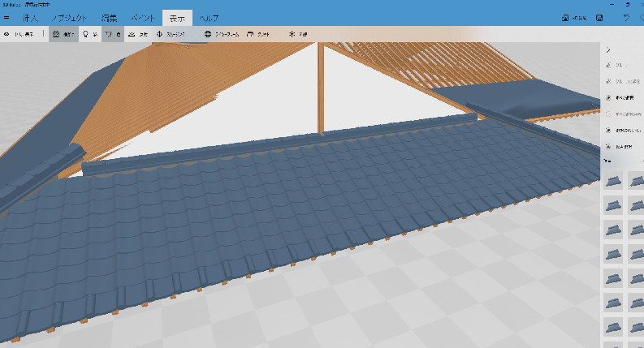Toggle the grid display option
The image size is (644, 348).
(258, 34)
